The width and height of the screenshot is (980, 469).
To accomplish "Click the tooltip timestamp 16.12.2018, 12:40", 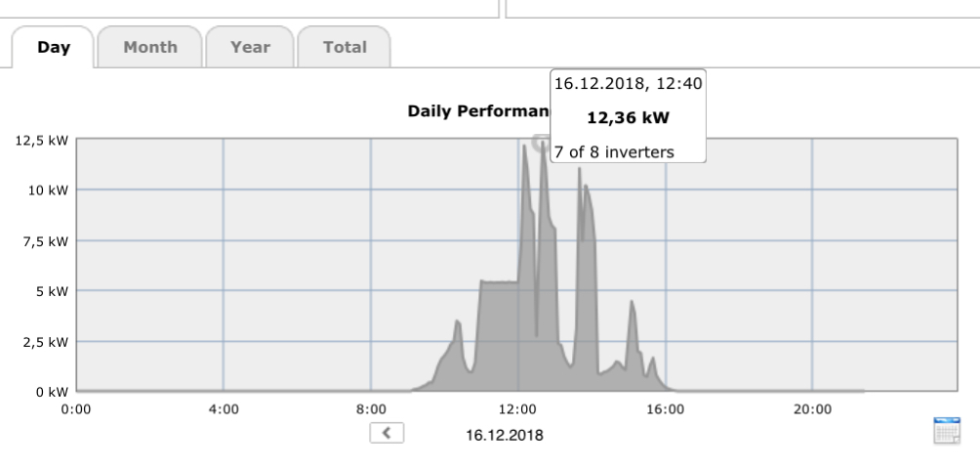I will pyautogui.click(x=628, y=84).
